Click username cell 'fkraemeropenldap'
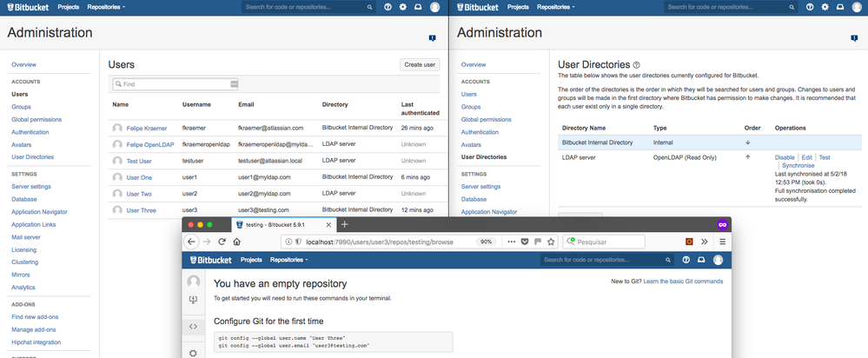Image resolution: width=868 pixels, height=358 pixels. point(206,144)
